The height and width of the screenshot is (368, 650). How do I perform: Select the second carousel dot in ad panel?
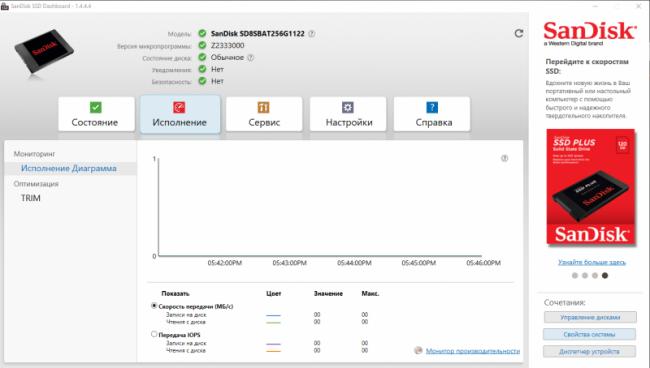pos(585,276)
